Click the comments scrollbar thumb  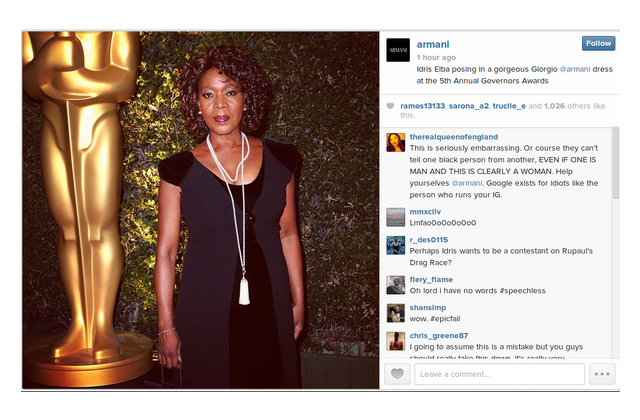click(616, 163)
